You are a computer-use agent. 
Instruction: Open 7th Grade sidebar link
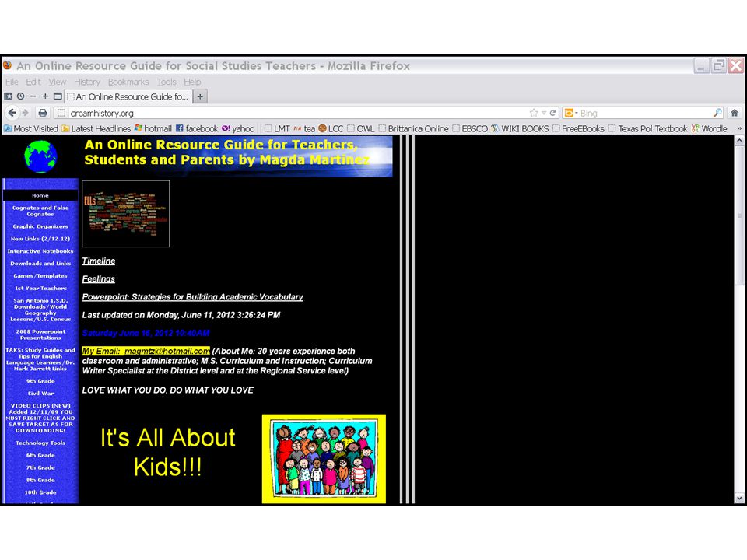click(x=40, y=467)
